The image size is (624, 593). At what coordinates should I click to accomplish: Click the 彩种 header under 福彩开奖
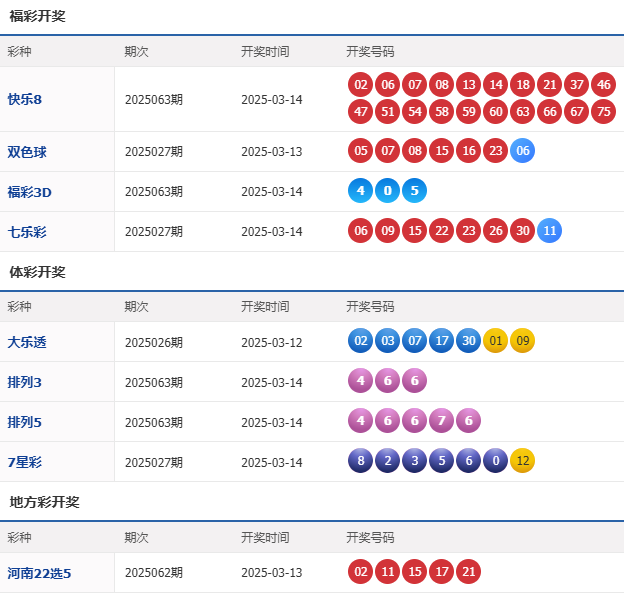click(x=20, y=51)
